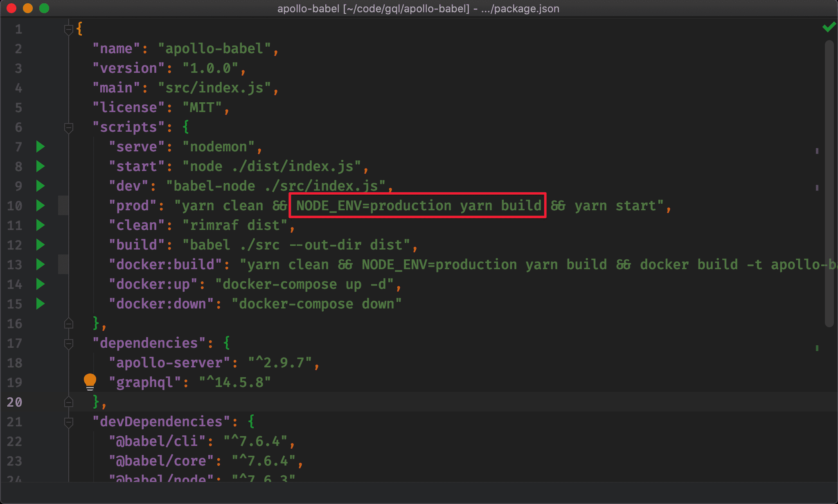Run the "prod" script gutter arrow
Screen dimensions: 838x504
40,205
